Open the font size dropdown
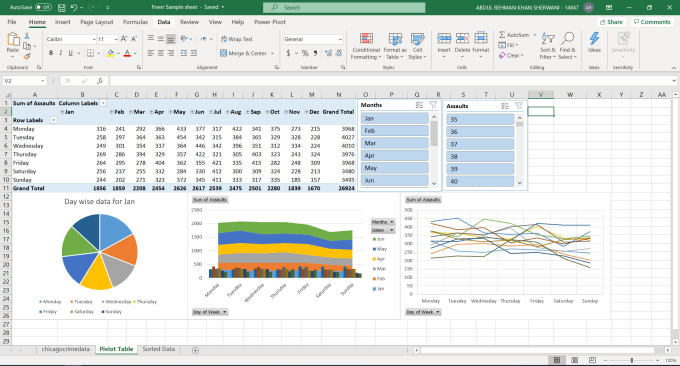680x366 pixels. pos(116,39)
